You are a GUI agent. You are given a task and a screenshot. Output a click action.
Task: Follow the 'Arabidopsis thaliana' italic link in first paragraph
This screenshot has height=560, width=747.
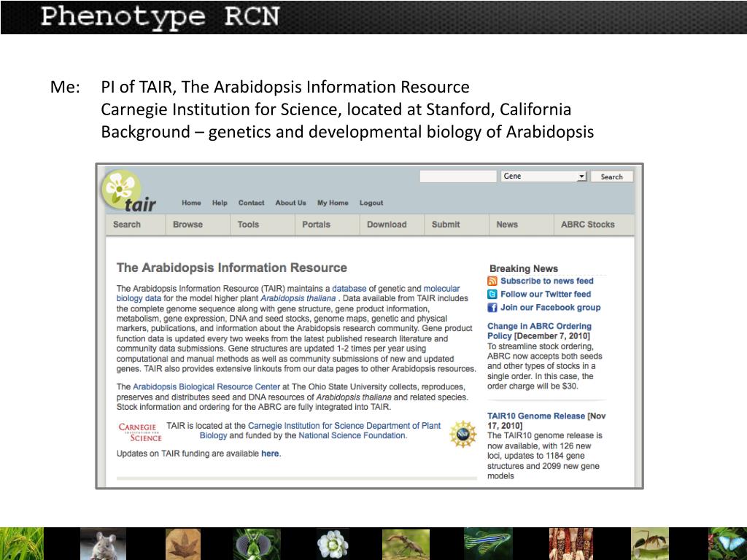click(298, 298)
